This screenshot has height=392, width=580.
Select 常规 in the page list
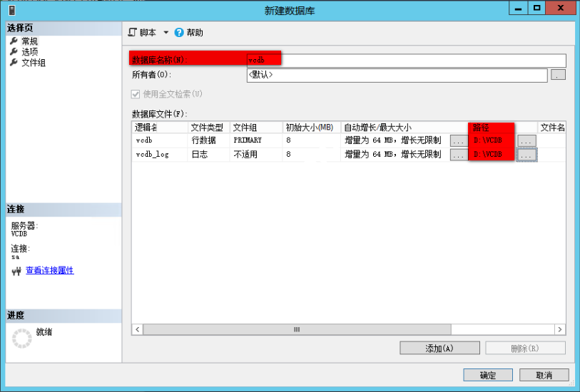tap(29, 41)
